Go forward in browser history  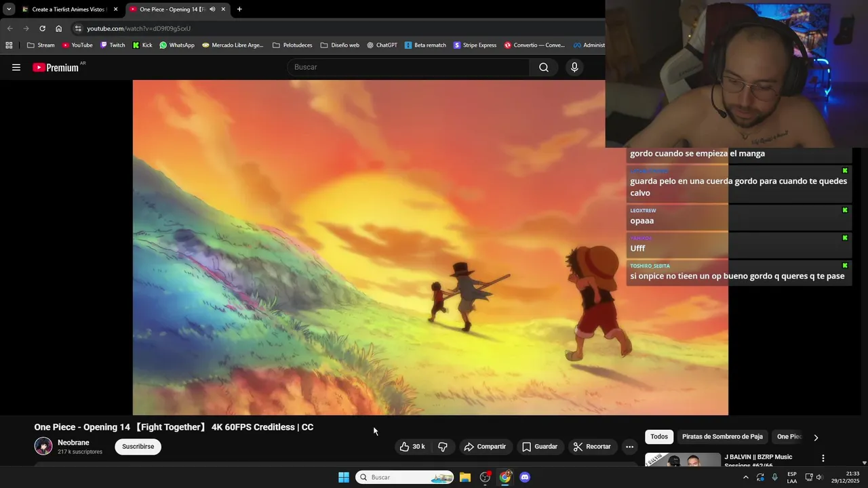[x=26, y=28]
